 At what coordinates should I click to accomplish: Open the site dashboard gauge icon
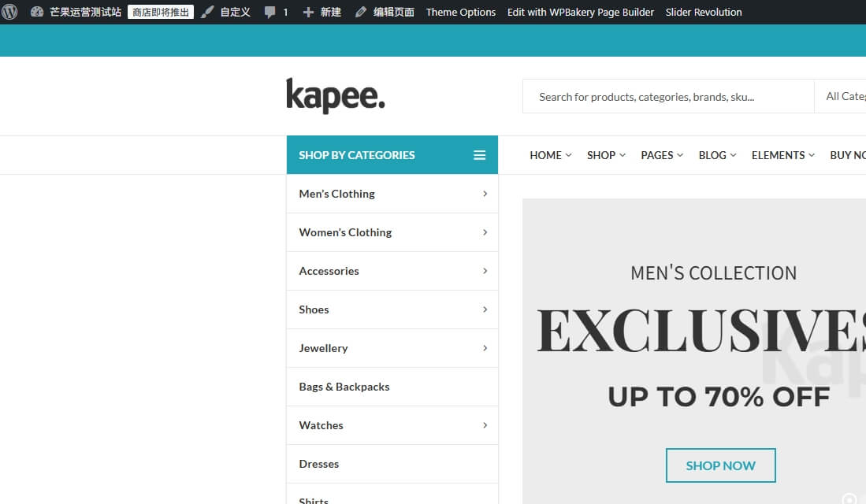click(x=37, y=12)
